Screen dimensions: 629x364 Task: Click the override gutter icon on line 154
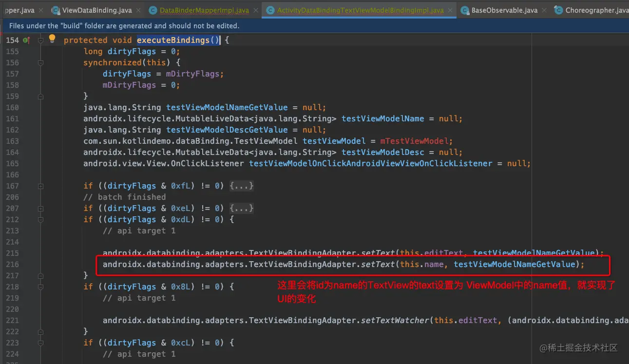(x=26, y=40)
